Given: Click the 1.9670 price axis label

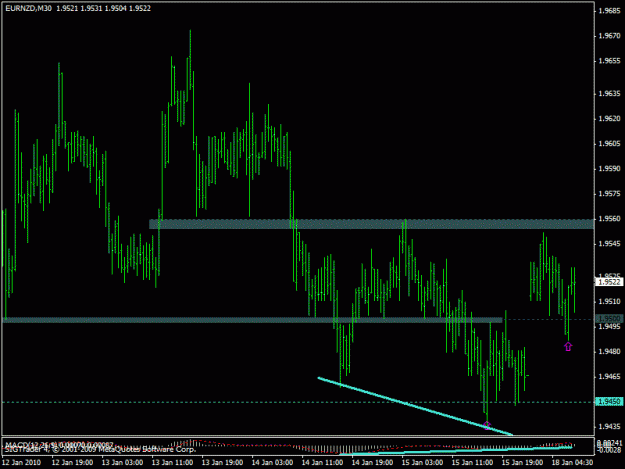Looking at the screenshot, I should (609, 36).
